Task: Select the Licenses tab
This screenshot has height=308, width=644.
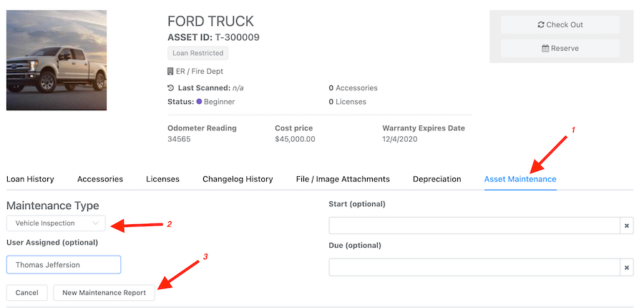Action: click(x=162, y=179)
